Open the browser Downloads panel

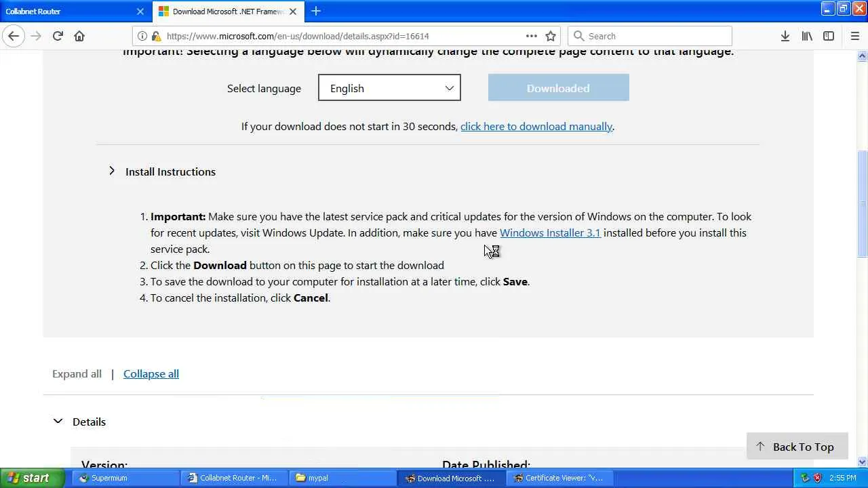point(785,36)
